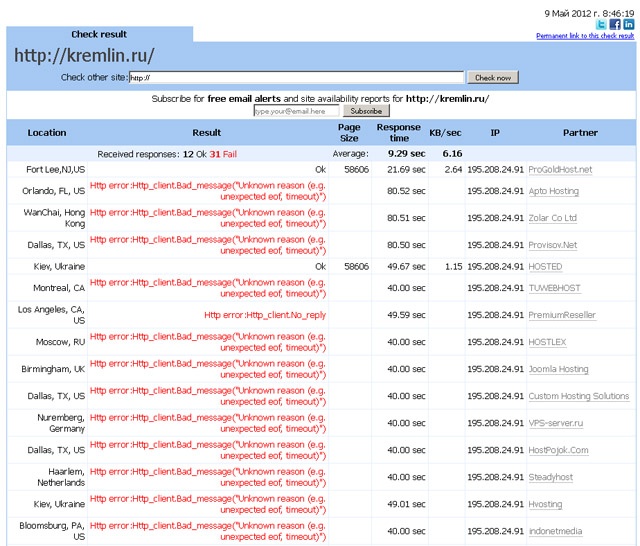Viewport: 640px width, 546px height.
Task: Open the ProGoldHost.net partner link
Action: tap(560, 170)
